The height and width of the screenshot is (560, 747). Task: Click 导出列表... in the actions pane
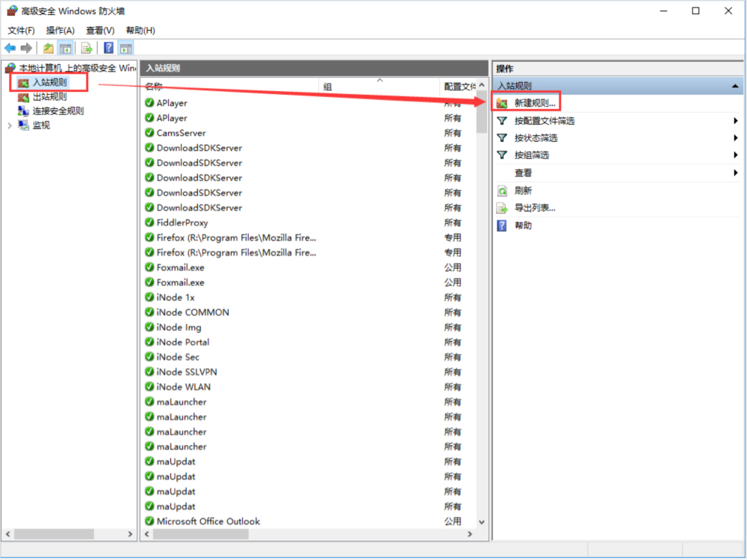click(535, 208)
